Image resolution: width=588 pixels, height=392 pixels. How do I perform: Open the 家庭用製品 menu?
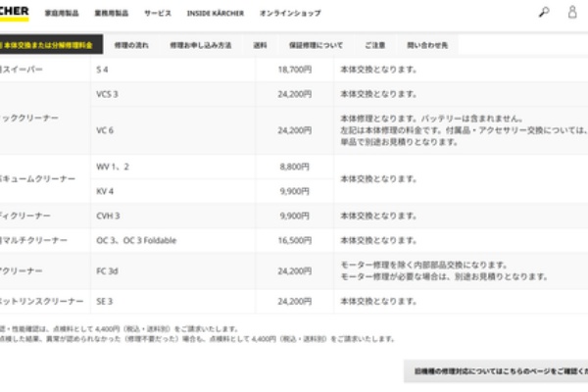pos(62,13)
